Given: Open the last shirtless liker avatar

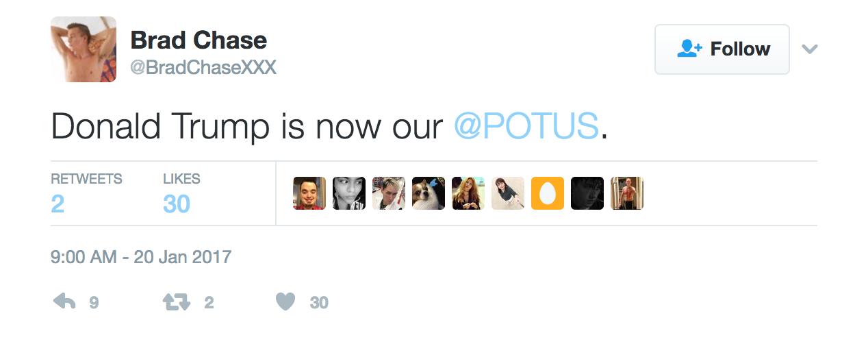Looking at the screenshot, I should pyautogui.click(x=627, y=193).
